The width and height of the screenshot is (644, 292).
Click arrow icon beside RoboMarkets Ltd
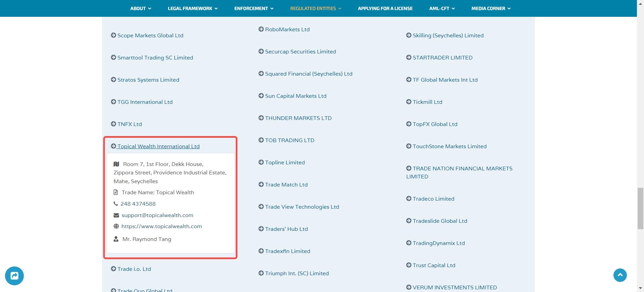click(x=261, y=29)
